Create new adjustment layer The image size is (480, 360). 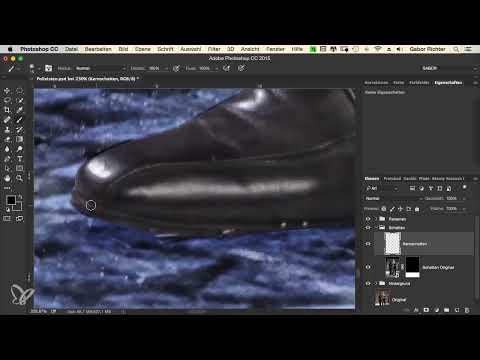[x=437, y=310]
